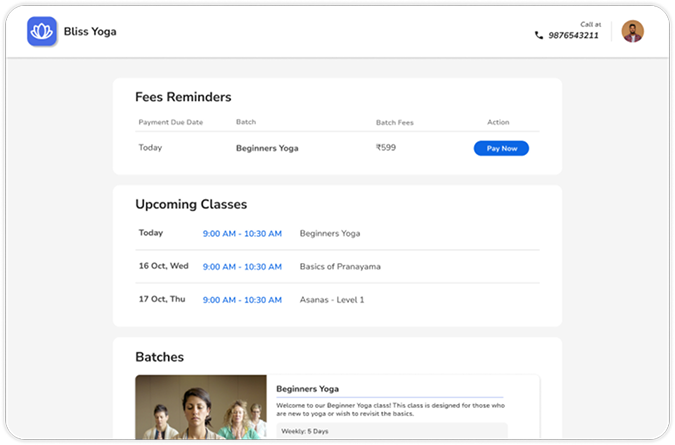Open the user profile avatar
The height and width of the screenshot is (445, 675).
pos(632,31)
